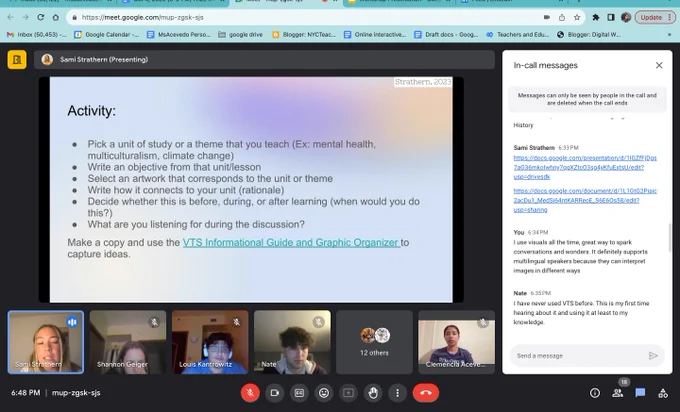Image resolution: width=680 pixels, height=412 pixels.
Task: Select Nate's video tile
Action: coord(292,342)
